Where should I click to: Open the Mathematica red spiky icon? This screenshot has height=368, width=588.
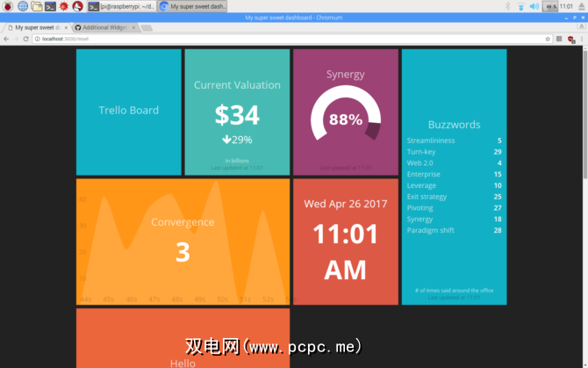click(x=64, y=6)
